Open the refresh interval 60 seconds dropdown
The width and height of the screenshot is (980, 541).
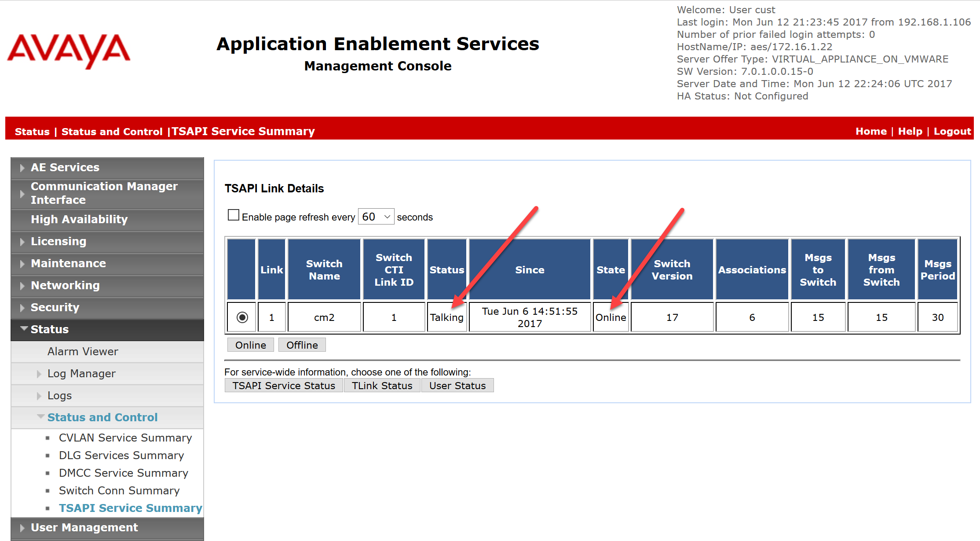[376, 217]
